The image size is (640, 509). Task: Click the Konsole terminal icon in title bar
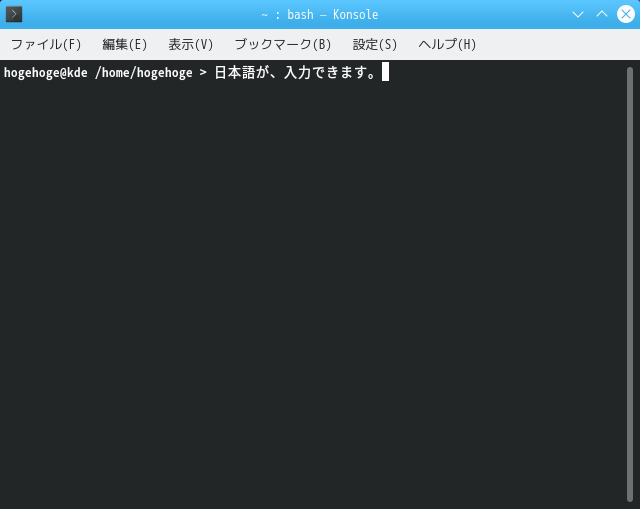coord(14,14)
